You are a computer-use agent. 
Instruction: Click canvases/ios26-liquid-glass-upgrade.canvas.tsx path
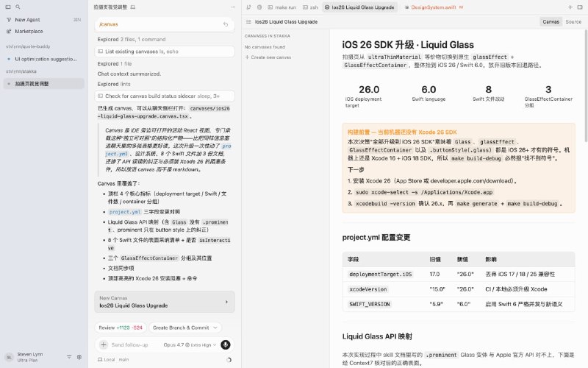point(164,113)
